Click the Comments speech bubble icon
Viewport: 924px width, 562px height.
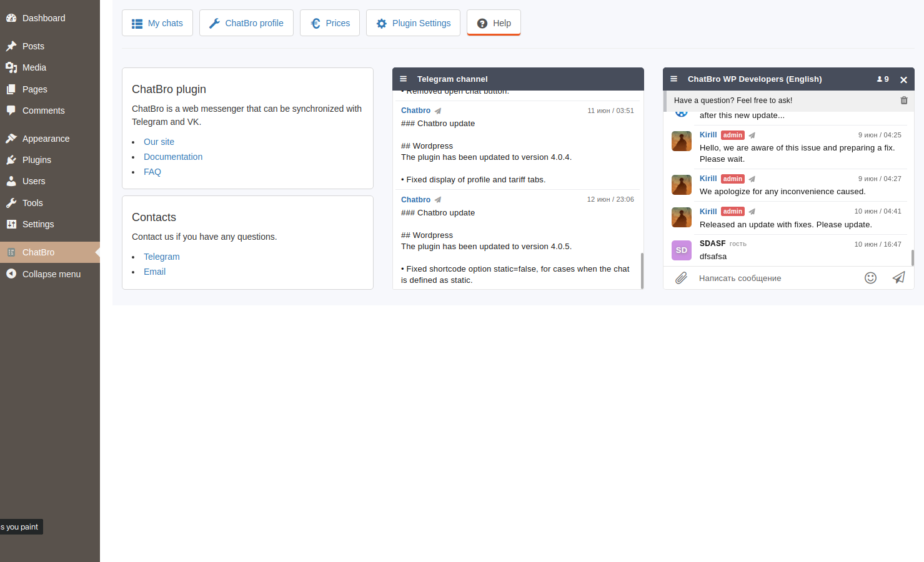[11, 111]
